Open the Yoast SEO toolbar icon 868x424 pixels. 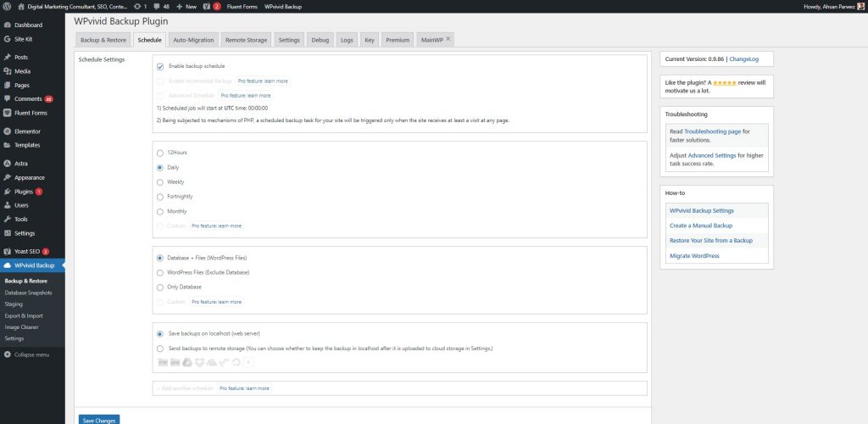(207, 7)
